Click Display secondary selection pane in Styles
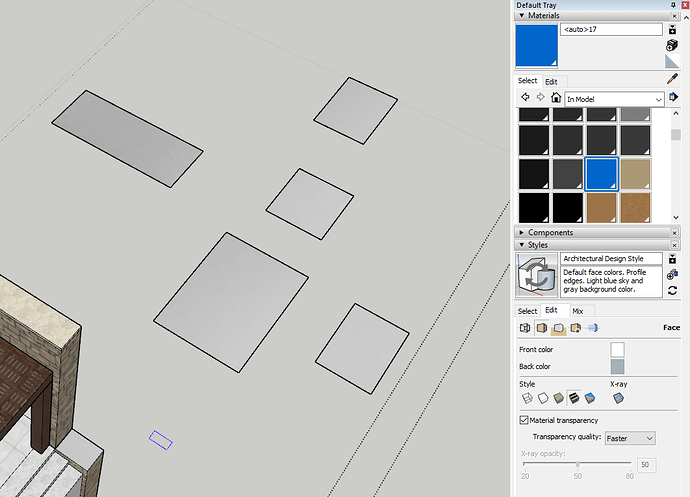 point(672,258)
